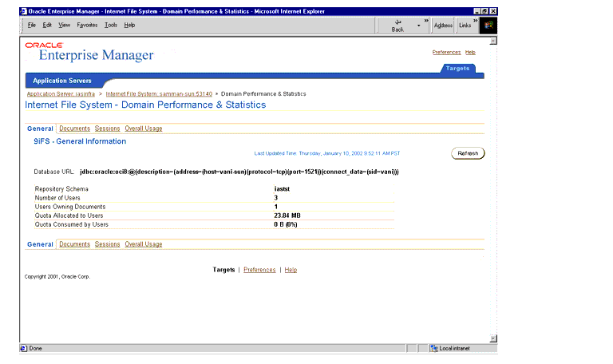Expand the Links bar chevron
Screen dimensions: 613x364
476,21
